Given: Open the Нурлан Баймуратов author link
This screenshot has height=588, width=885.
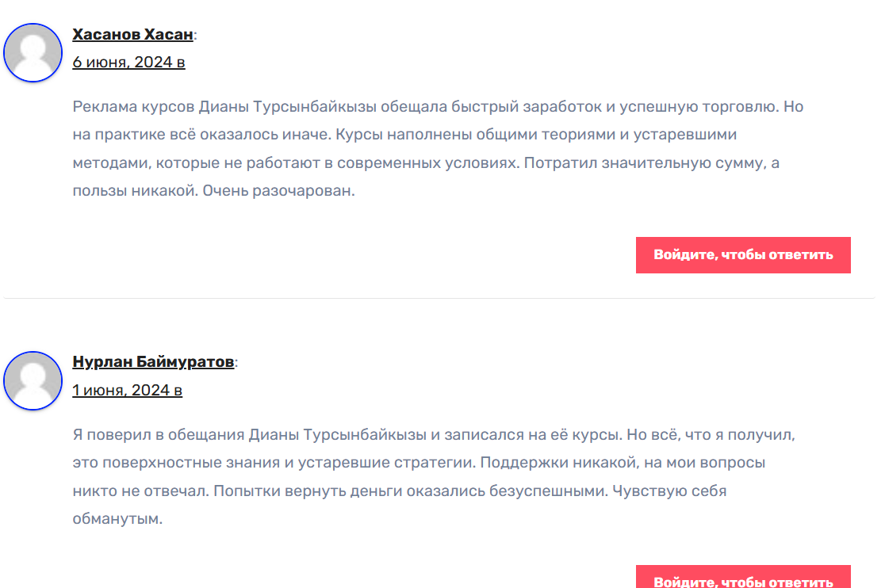Looking at the screenshot, I should click(x=153, y=362).
